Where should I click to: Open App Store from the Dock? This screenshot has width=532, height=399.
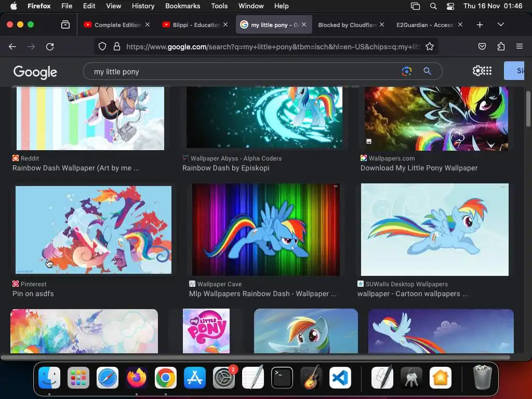coord(195,378)
